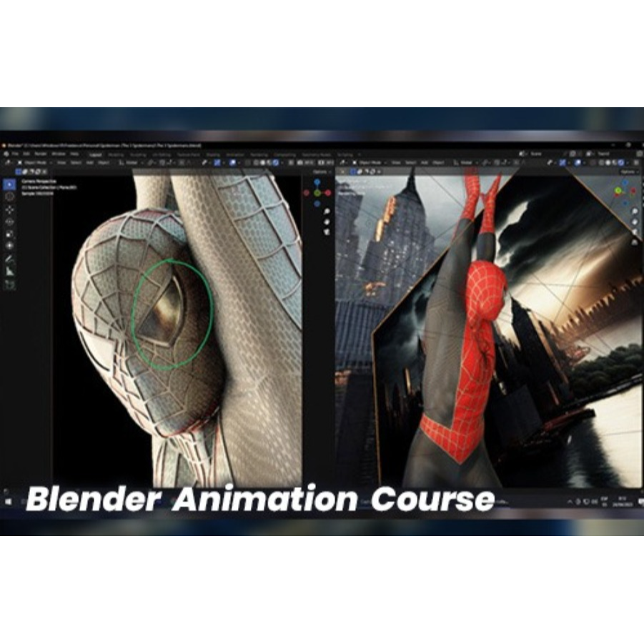Open editor type selector in left viewport header
The width and height of the screenshot is (644, 644).
click(8, 163)
